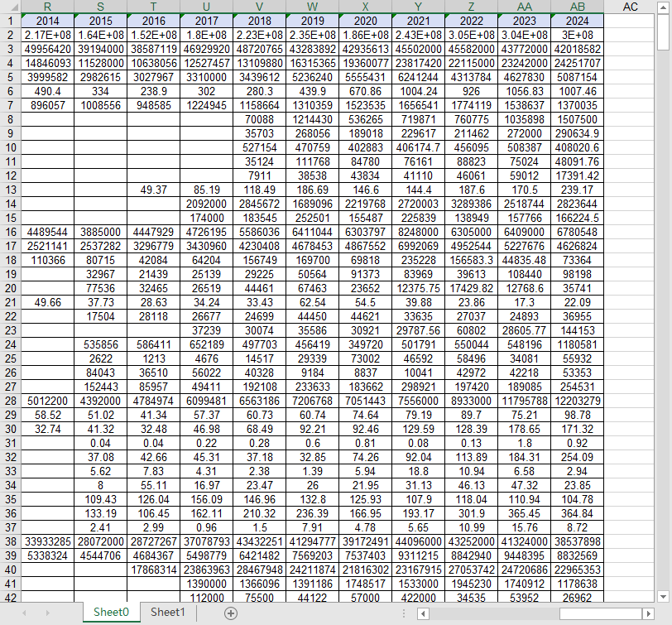Click vertical scrollbar down arrow
Viewport: 672px width, 625px height.
point(663,596)
